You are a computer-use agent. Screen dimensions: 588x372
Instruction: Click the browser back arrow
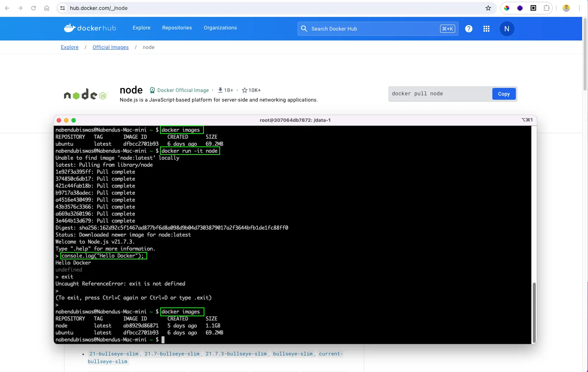tap(7, 8)
